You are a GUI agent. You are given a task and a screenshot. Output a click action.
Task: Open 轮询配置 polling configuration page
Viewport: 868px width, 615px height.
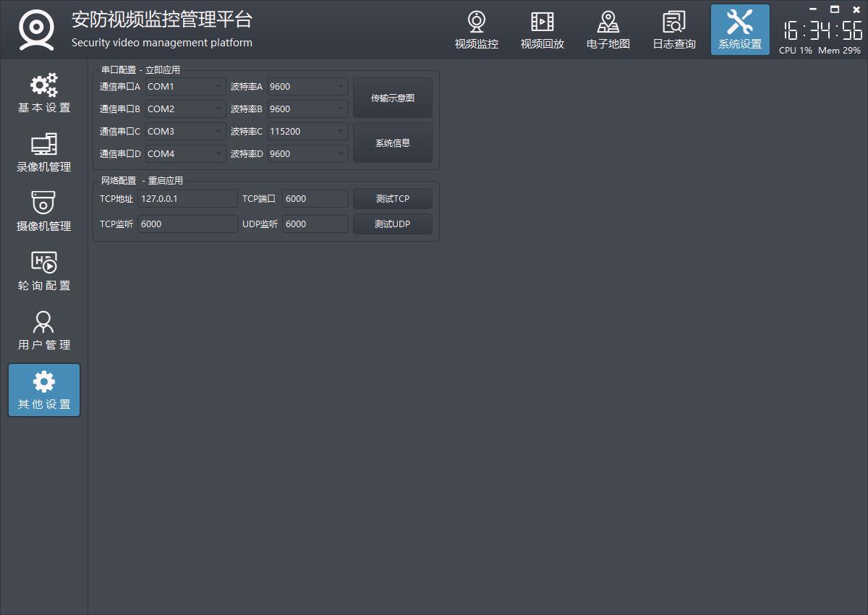coord(44,272)
